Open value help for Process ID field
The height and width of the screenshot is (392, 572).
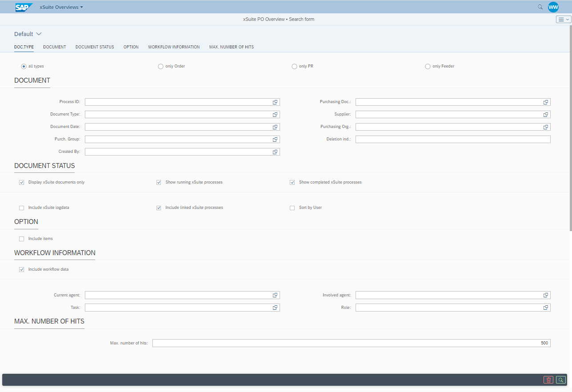275,102
